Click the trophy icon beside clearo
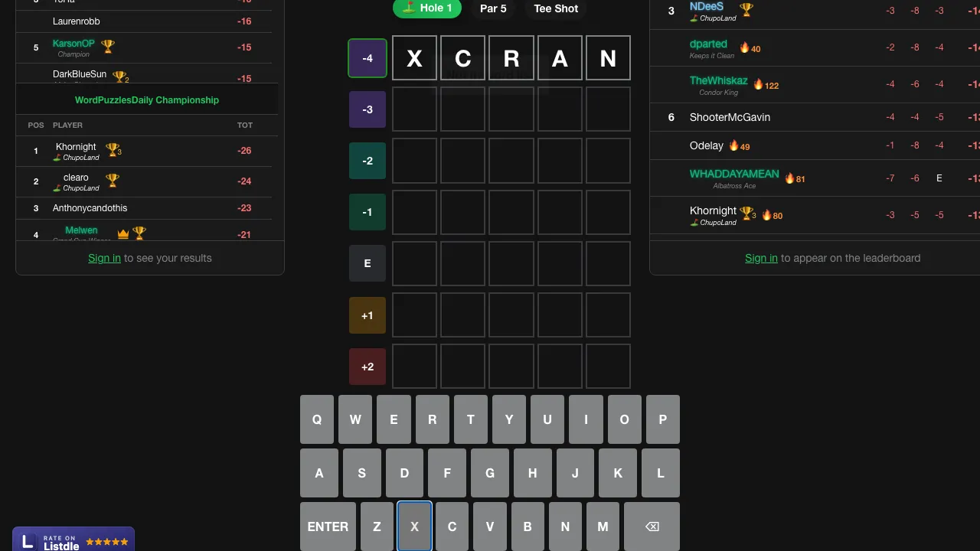Image resolution: width=980 pixels, height=551 pixels. coord(113,181)
